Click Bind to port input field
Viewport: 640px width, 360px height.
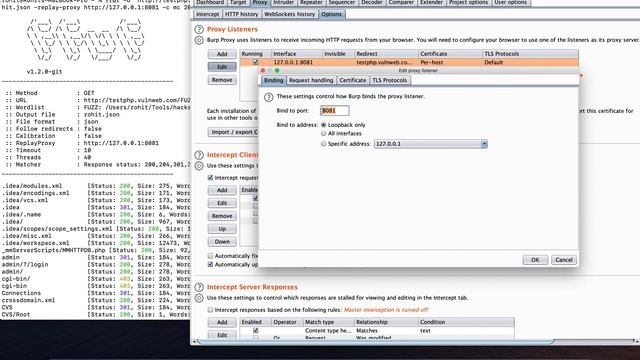(x=335, y=111)
